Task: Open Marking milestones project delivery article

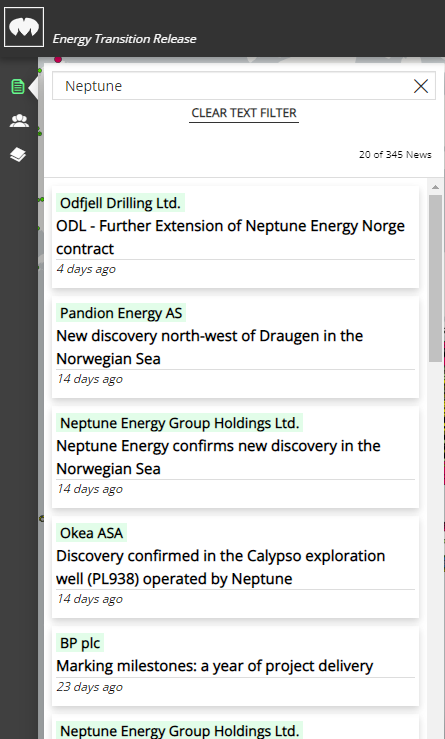Action: point(214,665)
